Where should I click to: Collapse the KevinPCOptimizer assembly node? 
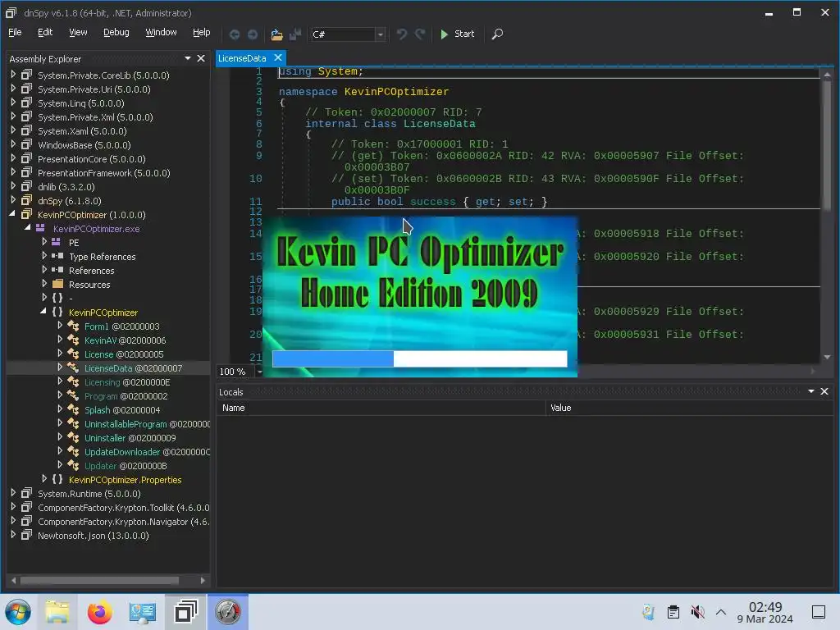12,214
